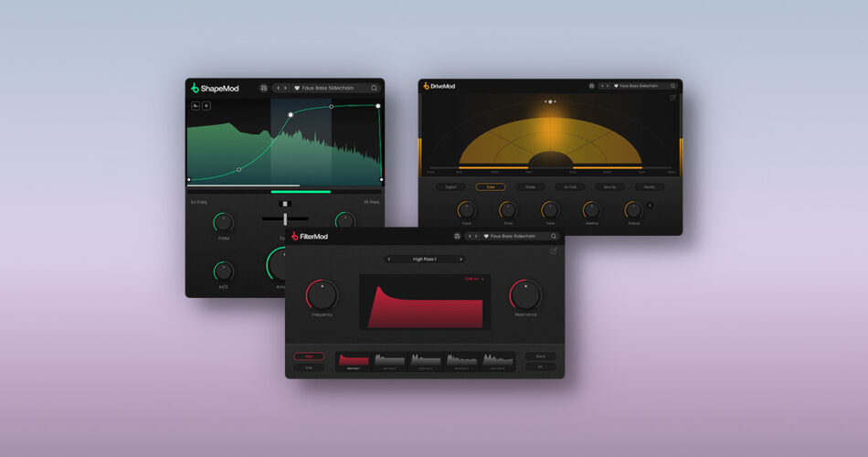Image resolution: width=868 pixels, height=457 pixels.
Task: Select the Rectify drive mode button
Action: 650,186
